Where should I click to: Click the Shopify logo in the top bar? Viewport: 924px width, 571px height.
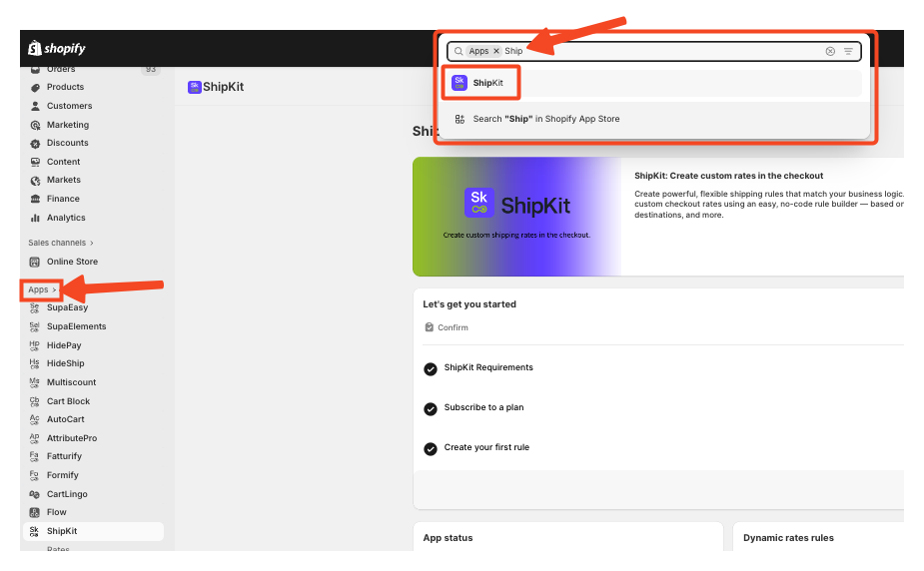[57, 48]
